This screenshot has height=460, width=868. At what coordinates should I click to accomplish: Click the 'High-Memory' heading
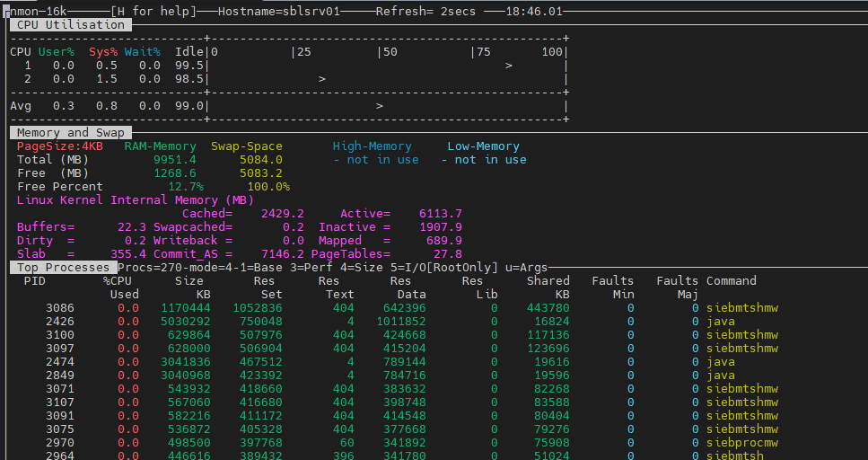[372, 146]
